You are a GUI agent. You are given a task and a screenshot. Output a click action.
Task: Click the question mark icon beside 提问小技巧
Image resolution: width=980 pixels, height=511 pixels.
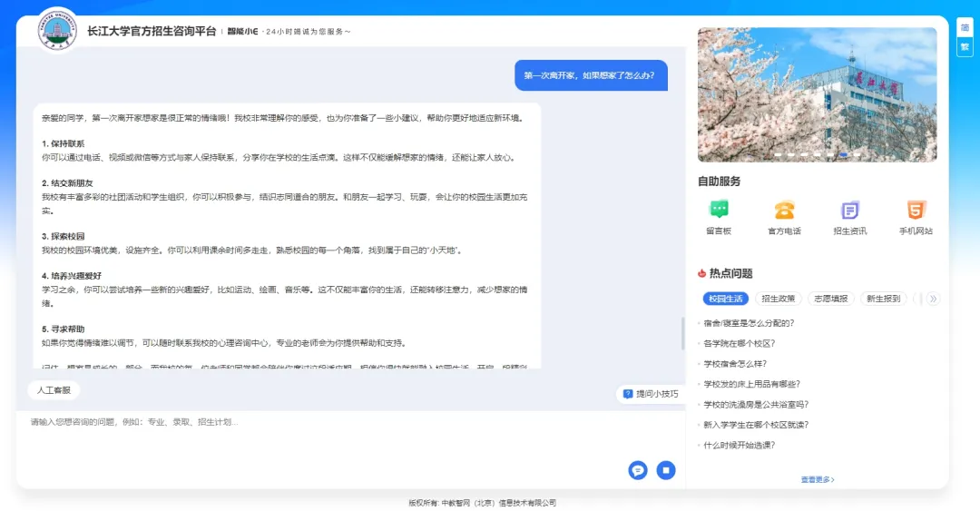[628, 394]
